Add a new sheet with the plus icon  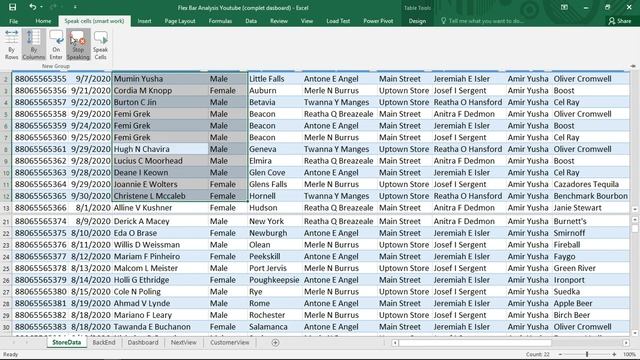[x=275, y=343]
